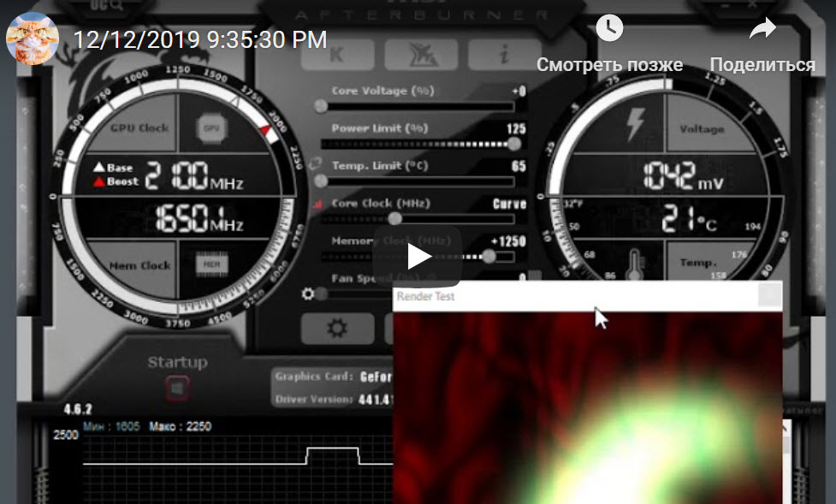This screenshot has height=504, width=836.
Task: Click the Share arrow icon
Action: coord(762,28)
